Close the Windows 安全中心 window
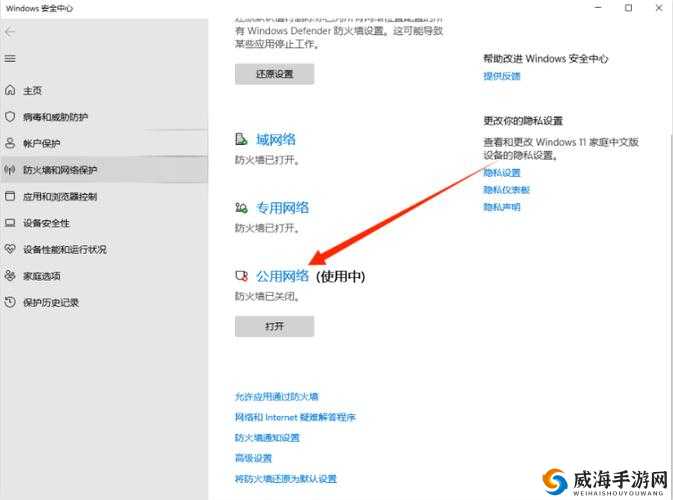673x500 pixels. point(659,8)
